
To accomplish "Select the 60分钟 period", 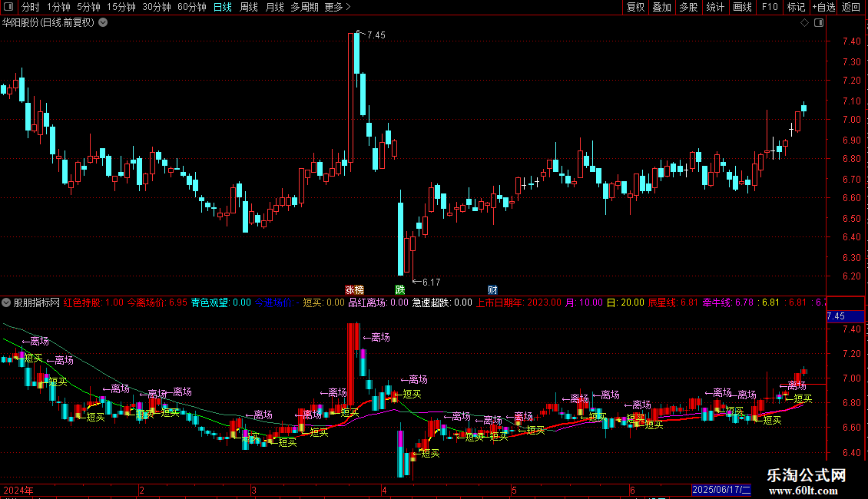I will [192, 7].
